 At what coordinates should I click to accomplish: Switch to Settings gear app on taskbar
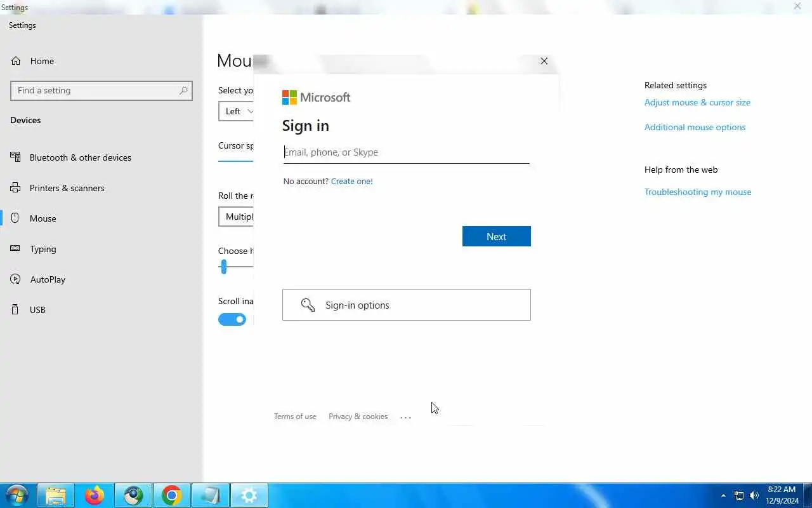(249, 495)
